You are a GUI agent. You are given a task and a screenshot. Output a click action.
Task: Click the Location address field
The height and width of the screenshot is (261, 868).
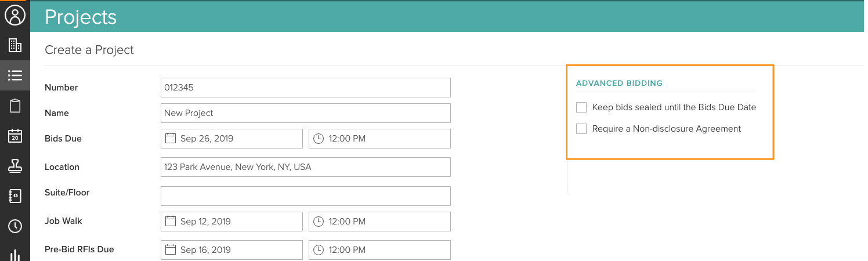point(305,167)
